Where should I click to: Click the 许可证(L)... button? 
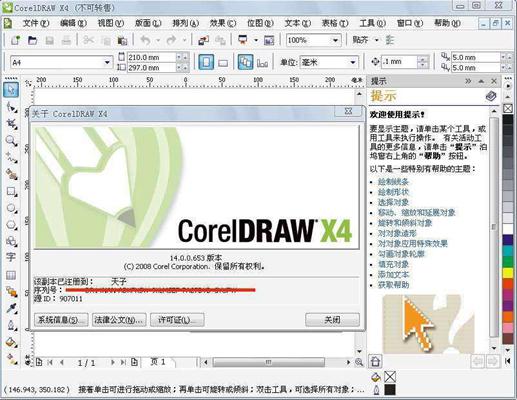click(x=177, y=320)
